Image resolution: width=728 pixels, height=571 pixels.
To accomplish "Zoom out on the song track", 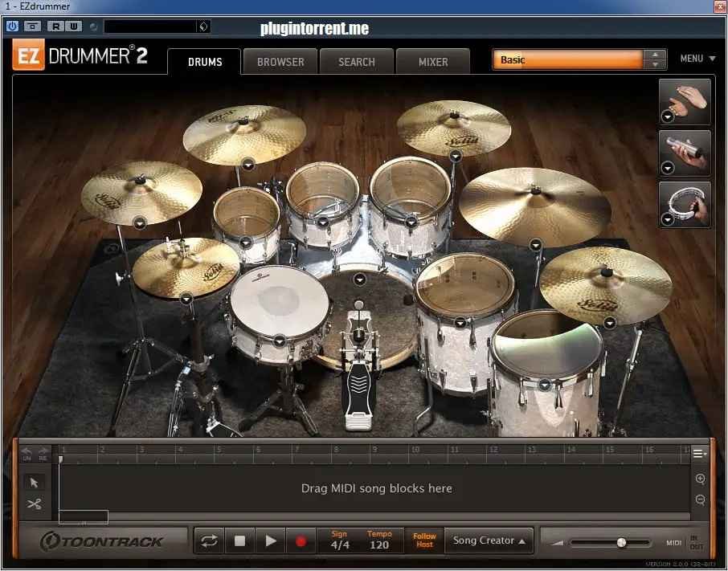I will 701,500.
